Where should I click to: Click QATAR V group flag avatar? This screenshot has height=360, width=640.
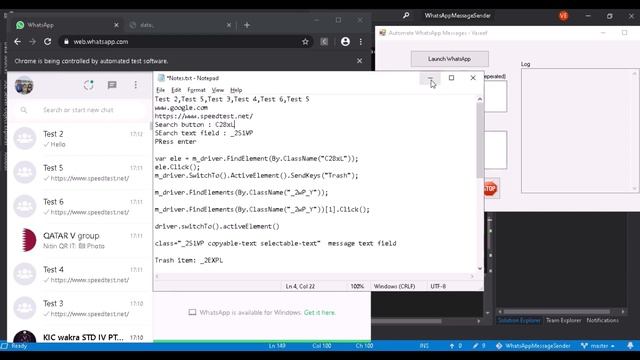coord(25,240)
